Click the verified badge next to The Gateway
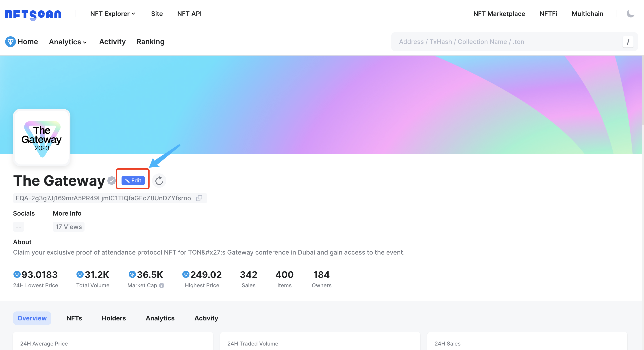The height and width of the screenshot is (350, 644). 111,180
